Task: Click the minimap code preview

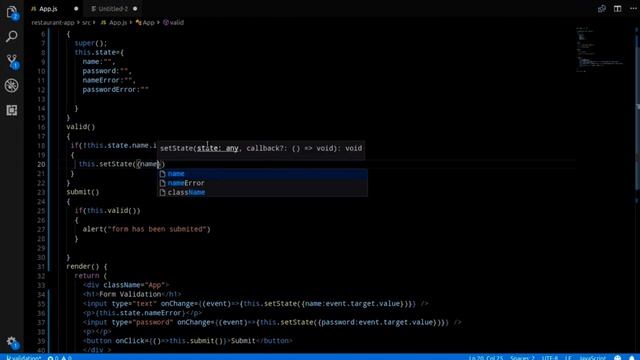Action: click(600, 49)
